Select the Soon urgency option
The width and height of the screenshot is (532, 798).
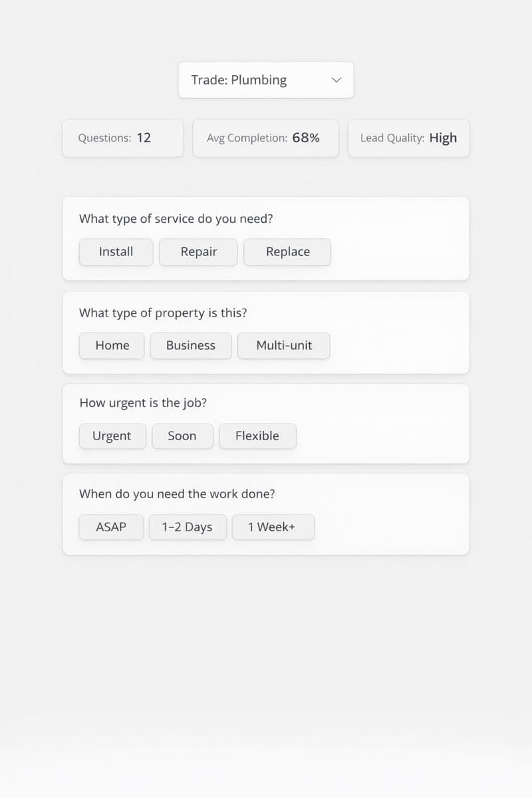(182, 436)
